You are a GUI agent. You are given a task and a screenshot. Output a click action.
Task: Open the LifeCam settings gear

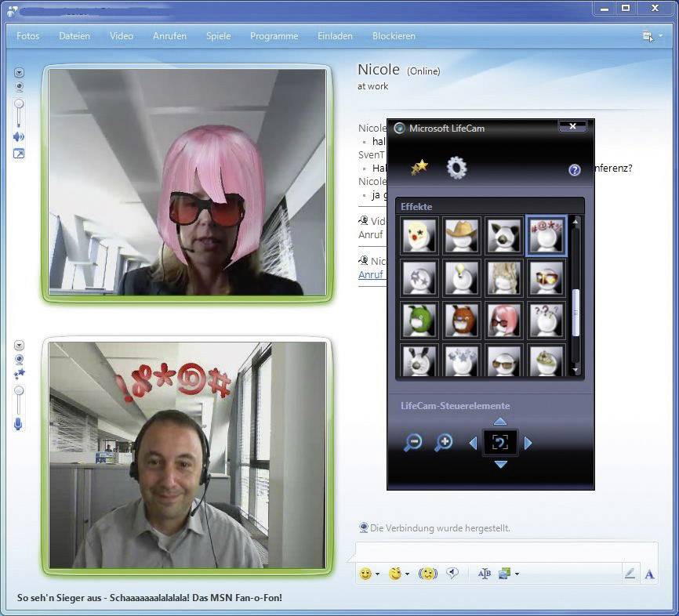tap(457, 166)
